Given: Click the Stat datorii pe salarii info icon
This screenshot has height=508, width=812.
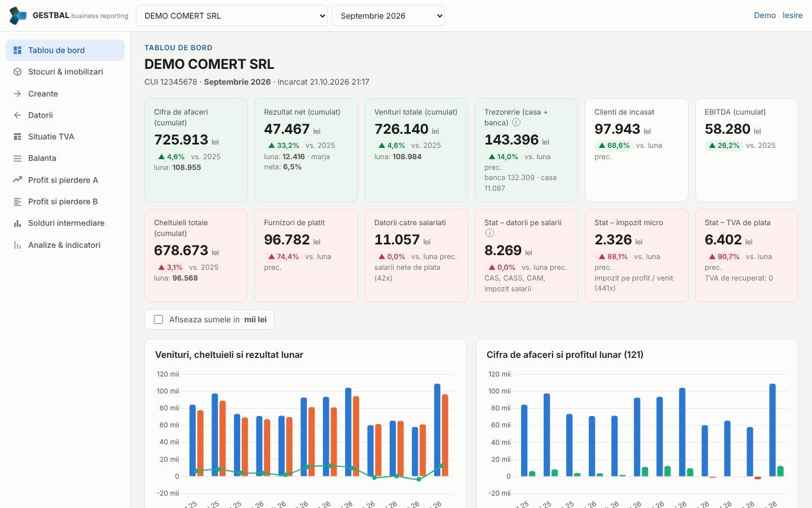Looking at the screenshot, I should (489, 233).
